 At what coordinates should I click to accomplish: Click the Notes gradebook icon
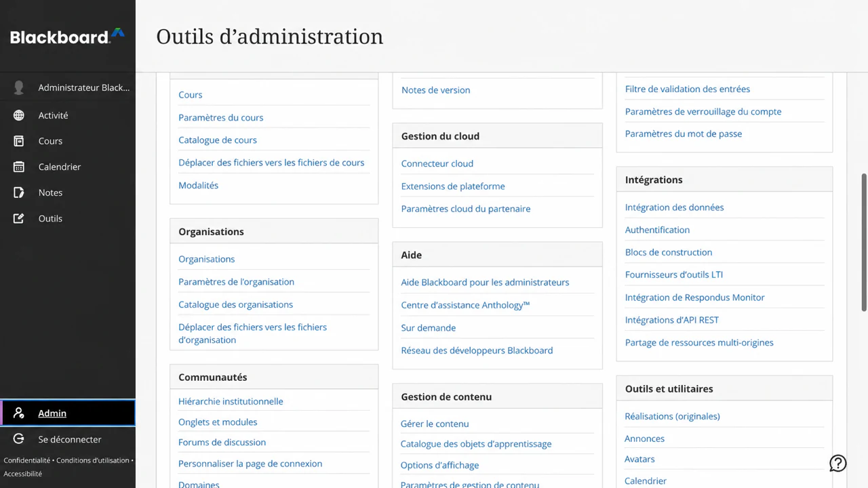[x=19, y=192]
